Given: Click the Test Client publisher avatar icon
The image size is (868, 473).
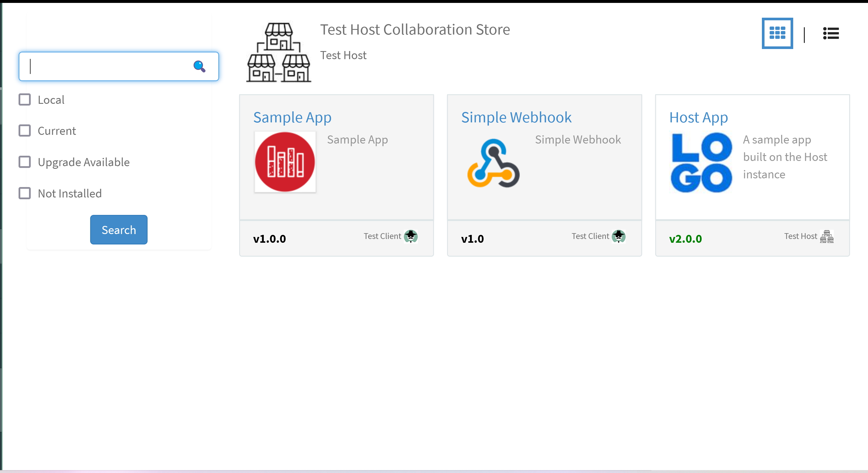Looking at the screenshot, I should (x=411, y=236).
